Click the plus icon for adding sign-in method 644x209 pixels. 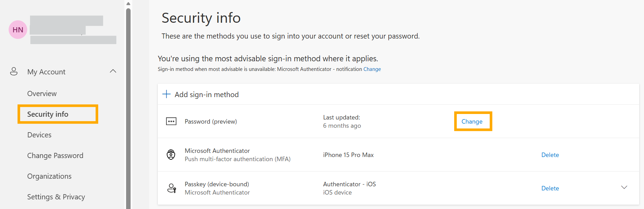click(x=166, y=94)
